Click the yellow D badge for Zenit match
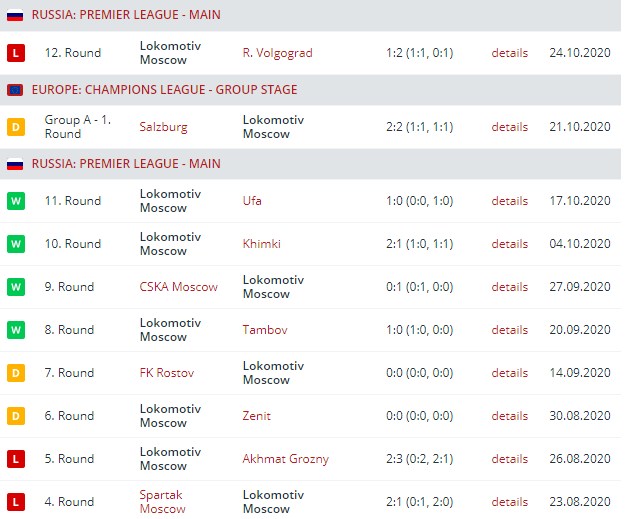Image resolution: width=629 pixels, height=519 pixels. [x=15, y=416]
